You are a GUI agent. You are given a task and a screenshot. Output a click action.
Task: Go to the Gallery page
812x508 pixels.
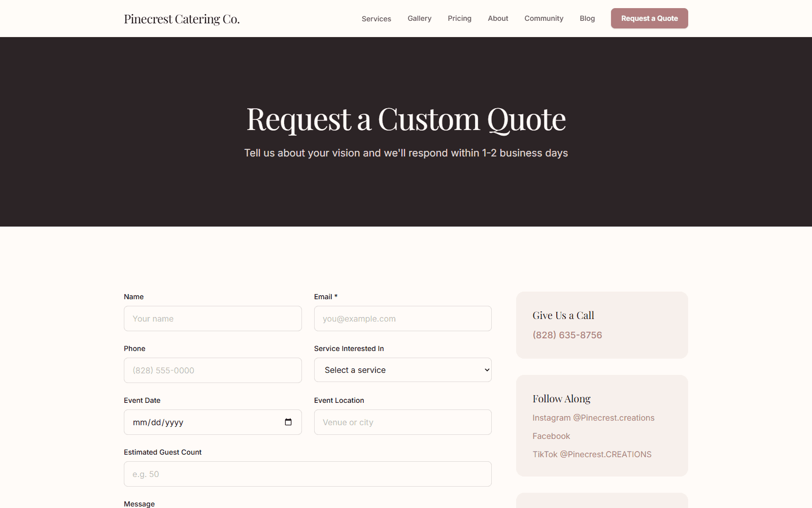419,18
